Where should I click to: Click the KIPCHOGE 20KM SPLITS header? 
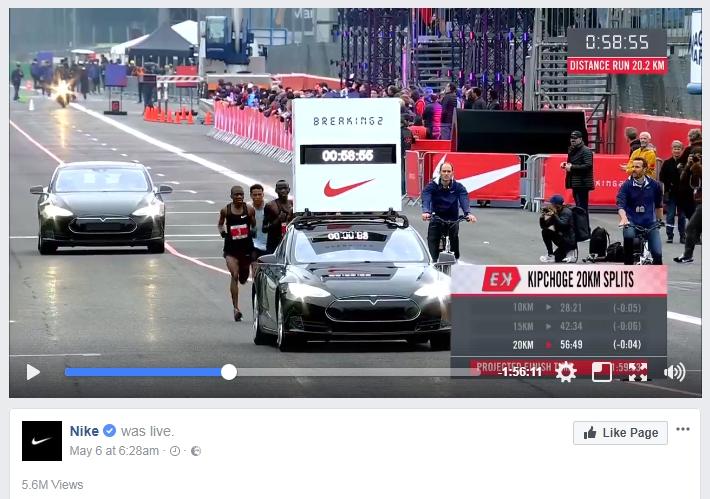(x=559, y=280)
